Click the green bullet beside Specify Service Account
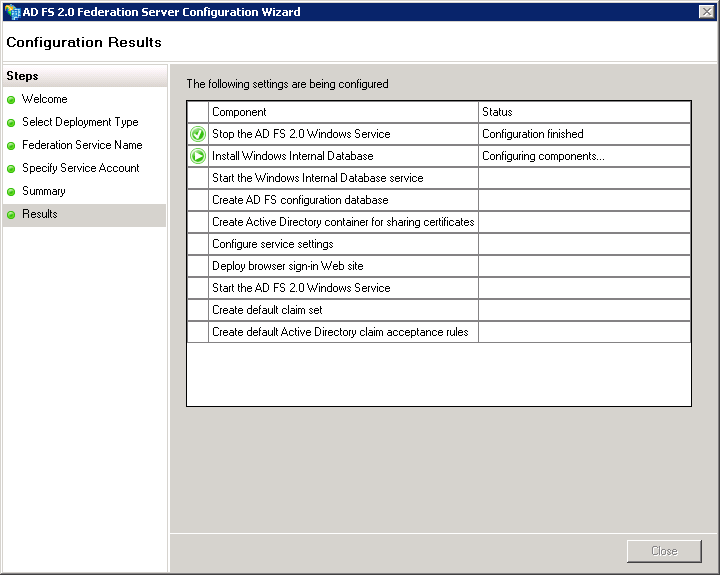Viewport: 720px width, 575px height. [11, 169]
